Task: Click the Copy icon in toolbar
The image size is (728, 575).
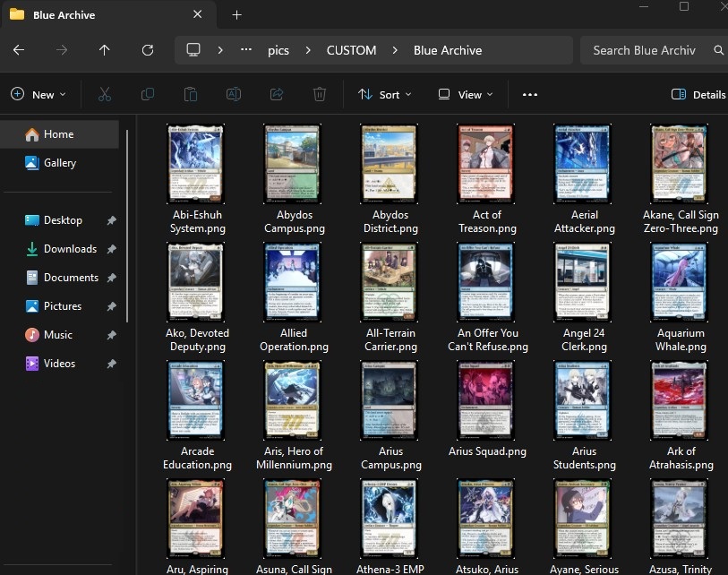Action: [x=148, y=94]
